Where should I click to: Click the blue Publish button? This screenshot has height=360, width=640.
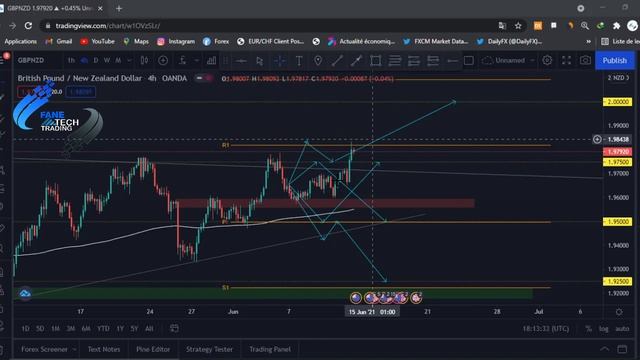[615, 60]
